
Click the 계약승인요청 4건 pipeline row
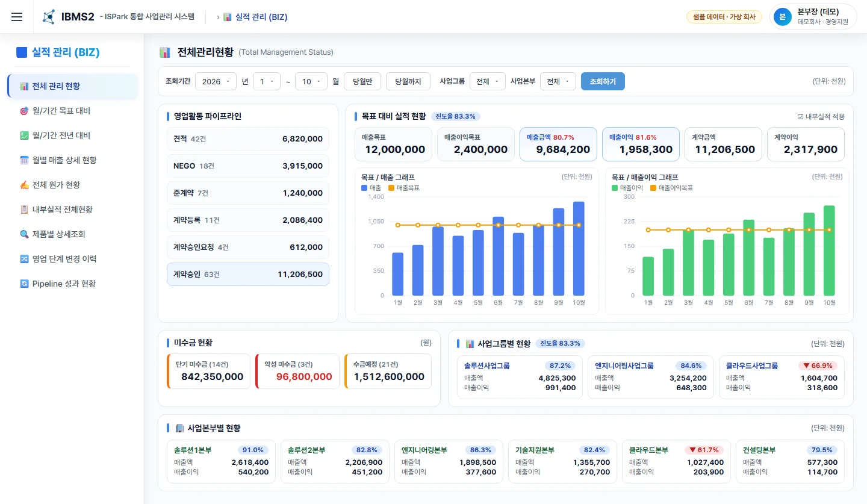247,247
